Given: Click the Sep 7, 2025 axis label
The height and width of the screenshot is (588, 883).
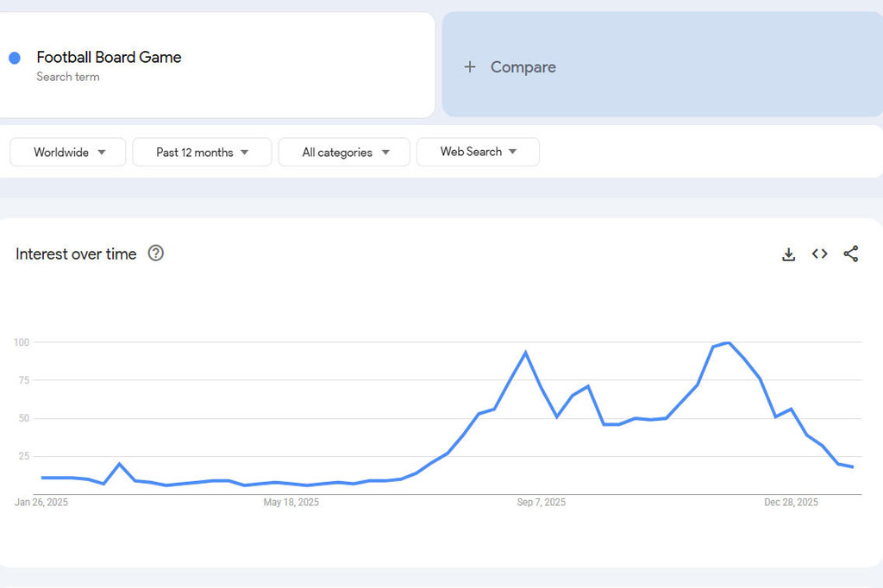Looking at the screenshot, I should (542, 502).
